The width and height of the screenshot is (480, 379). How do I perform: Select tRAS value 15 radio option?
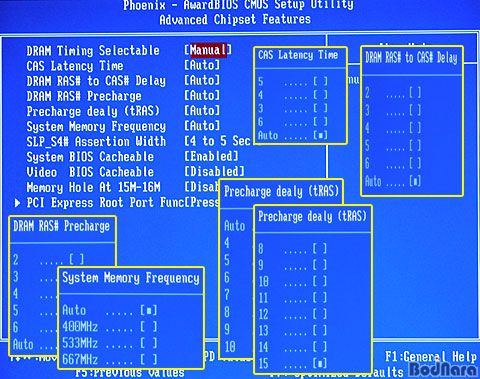pos(293,363)
